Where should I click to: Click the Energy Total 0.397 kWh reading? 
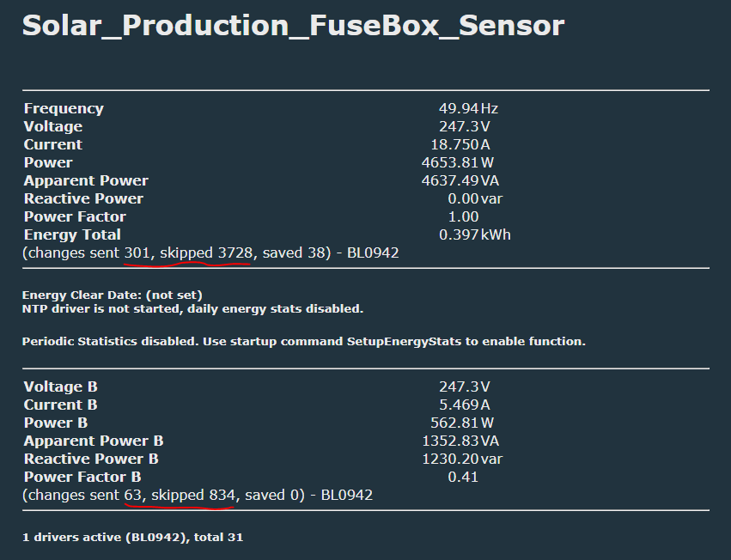[x=474, y=234]
